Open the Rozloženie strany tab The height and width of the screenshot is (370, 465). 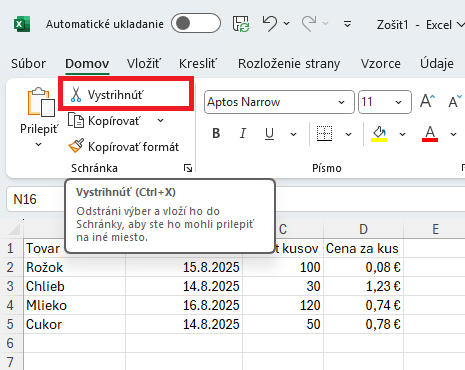(x=289, y=63)
